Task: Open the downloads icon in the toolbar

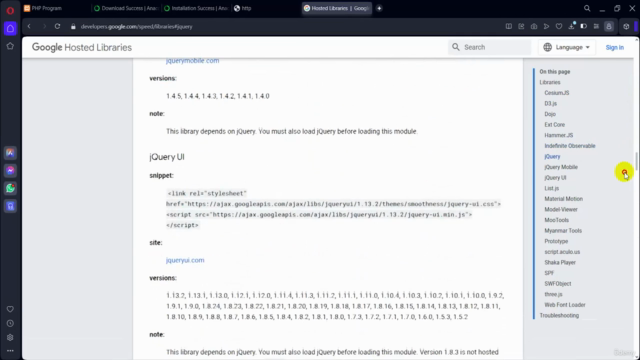Action: click(x=571, y=26)
